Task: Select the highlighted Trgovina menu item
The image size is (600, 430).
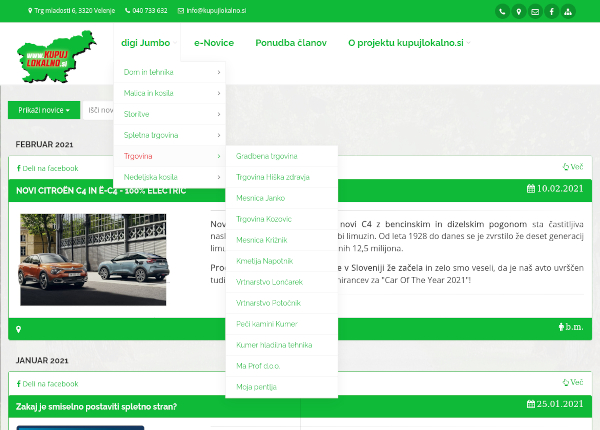Action: click(x=170, y=156)
